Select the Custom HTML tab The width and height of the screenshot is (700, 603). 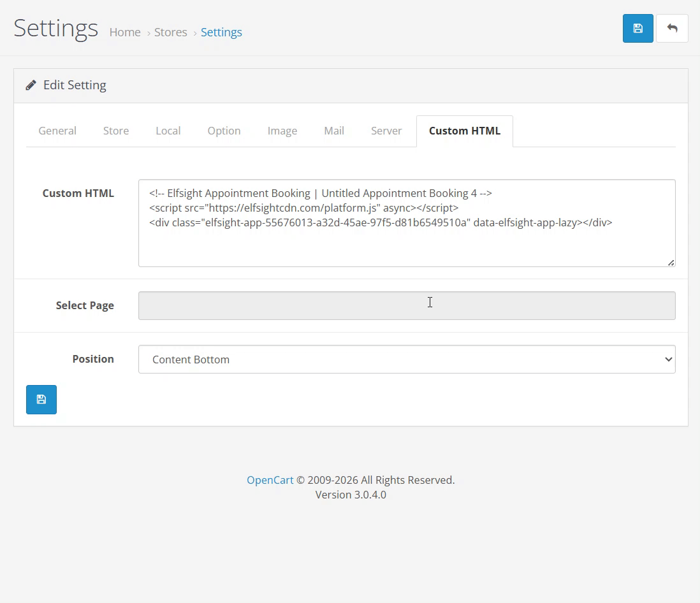pos(465,131)
